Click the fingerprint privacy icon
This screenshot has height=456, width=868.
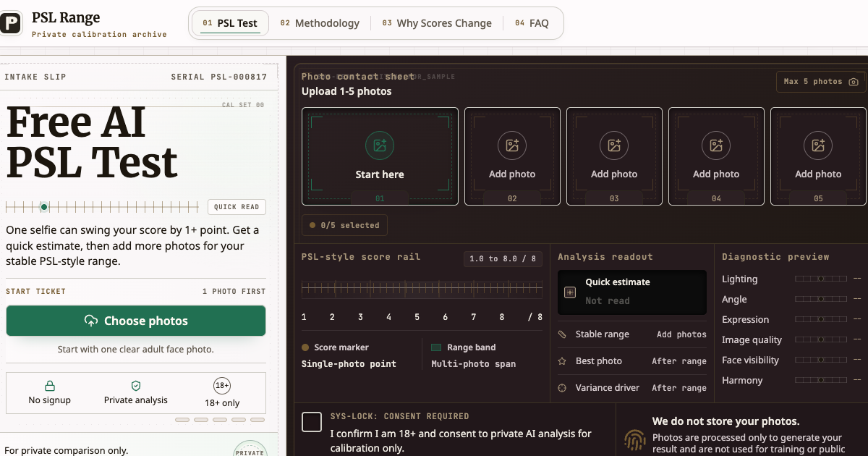click(x=635, y=439)
